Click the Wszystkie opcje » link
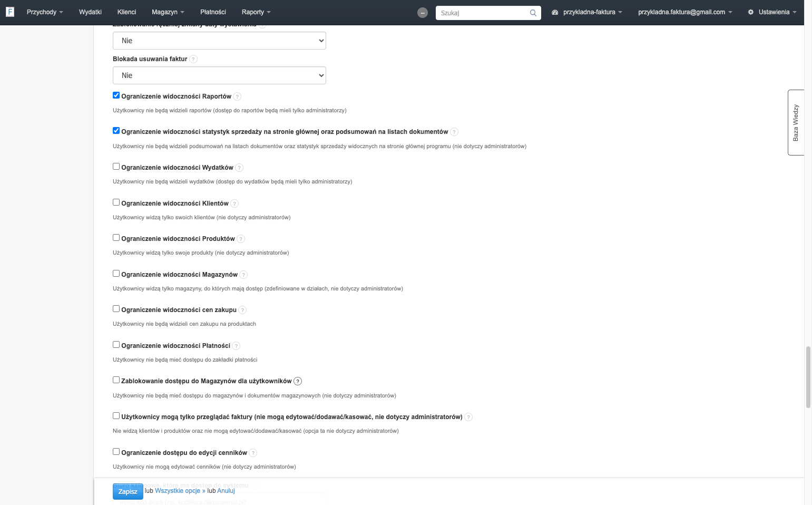The width and height of the screenshot is (812, 505). point(180,491)
